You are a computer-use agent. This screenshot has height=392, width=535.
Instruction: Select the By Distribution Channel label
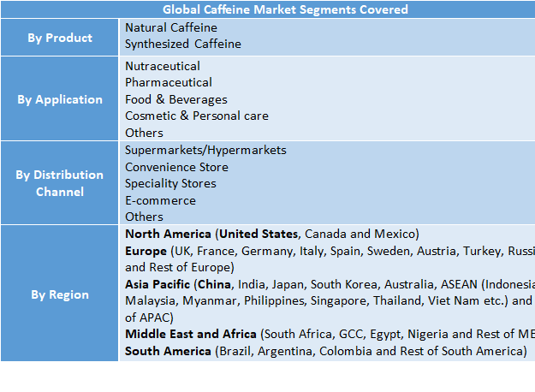(60, 183)
